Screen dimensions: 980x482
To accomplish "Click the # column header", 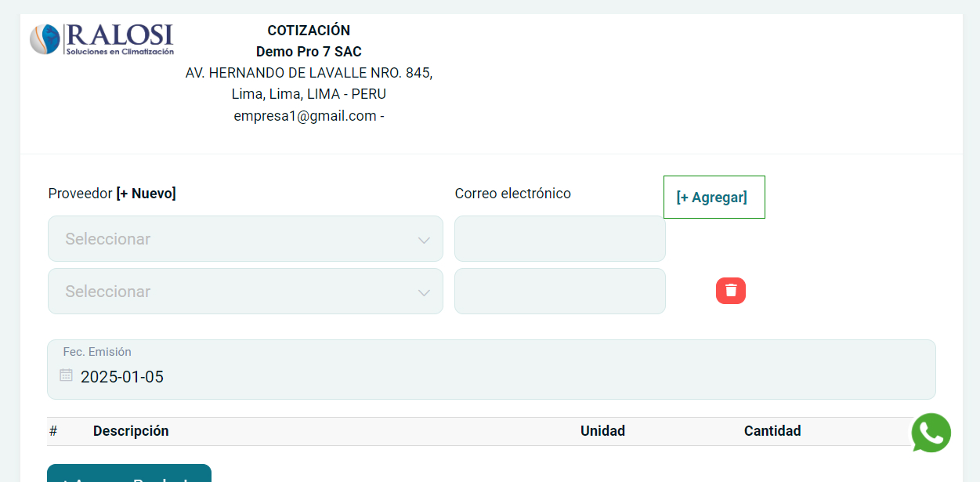I will [x=53, y=431].
